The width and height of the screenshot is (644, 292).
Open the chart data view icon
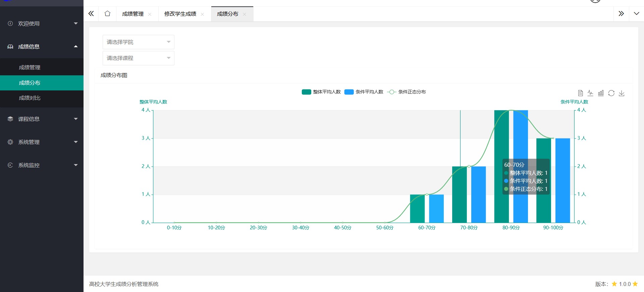[580, 93]
